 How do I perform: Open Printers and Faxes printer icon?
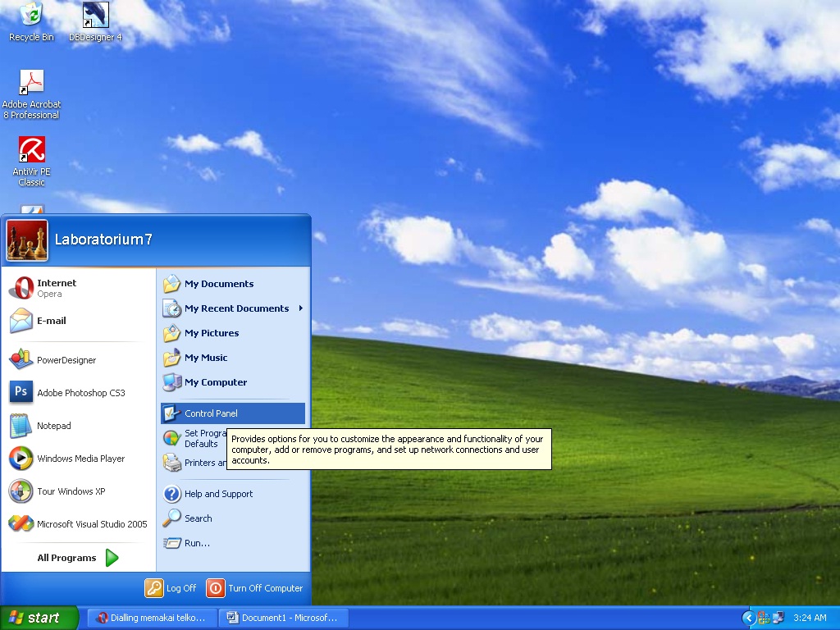click(172, 463)
